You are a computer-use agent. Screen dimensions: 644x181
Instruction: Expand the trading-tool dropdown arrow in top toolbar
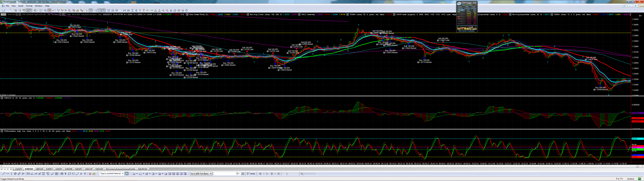click(31, 11)
